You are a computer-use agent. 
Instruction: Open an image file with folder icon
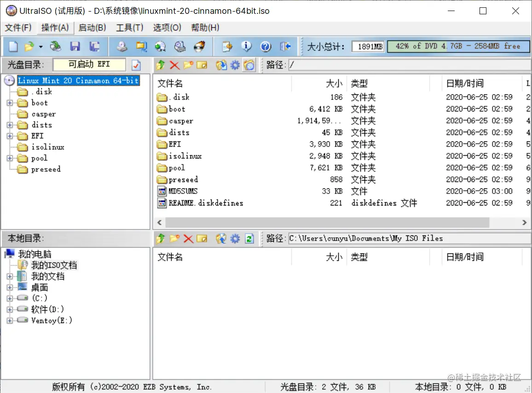coord(29,46)
